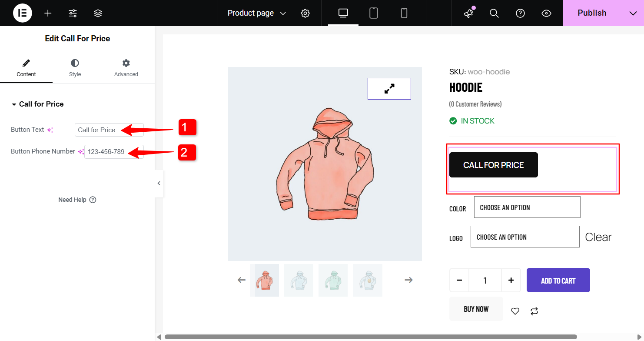Image resolution: width=644 pixels, height=341 pixels.
Task: Click the SKU woo-hoodie text
Action: coord(480,72)
